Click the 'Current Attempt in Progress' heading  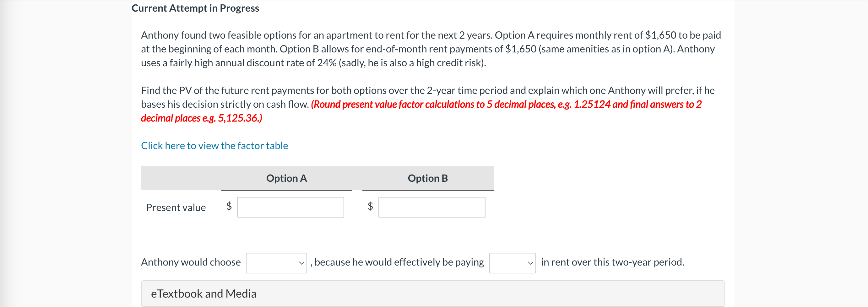point(195,8)
